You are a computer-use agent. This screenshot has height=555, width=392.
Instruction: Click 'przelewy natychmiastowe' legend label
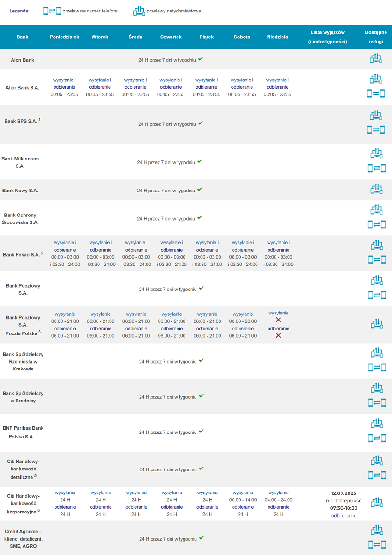coord(174,11)
